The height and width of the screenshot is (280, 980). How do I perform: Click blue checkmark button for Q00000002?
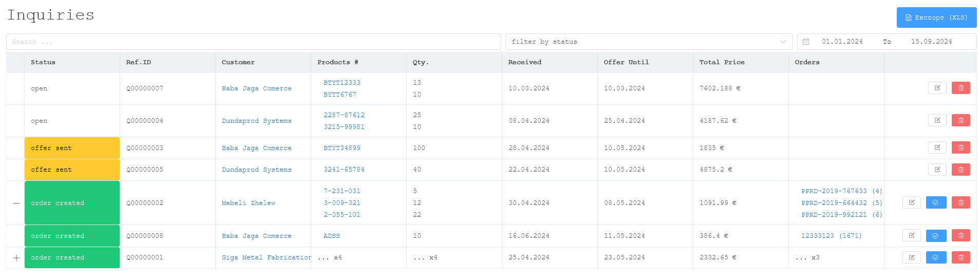coord(936,202)
